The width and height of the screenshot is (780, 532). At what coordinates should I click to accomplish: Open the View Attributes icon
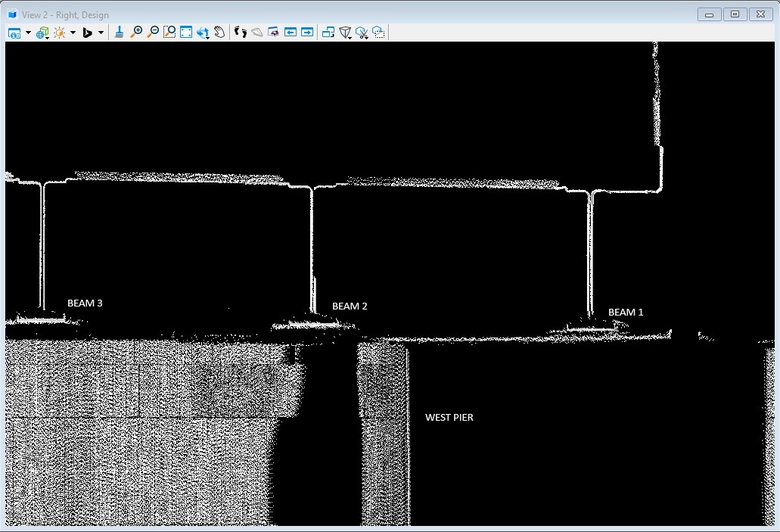click(x=14, y=33)
